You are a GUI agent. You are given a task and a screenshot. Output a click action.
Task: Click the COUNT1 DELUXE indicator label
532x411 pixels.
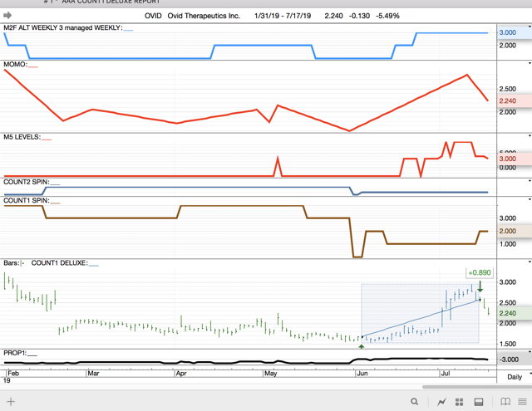[x=60, y=263]
